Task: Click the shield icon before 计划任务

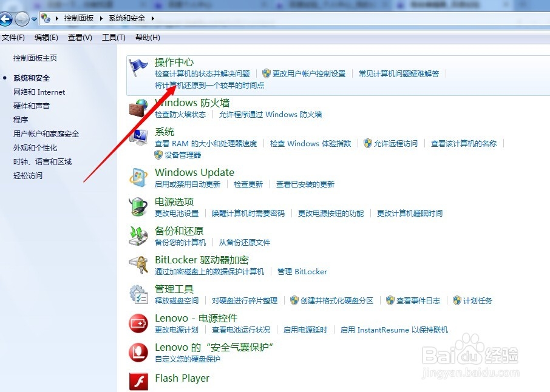Action: point(457,300)
